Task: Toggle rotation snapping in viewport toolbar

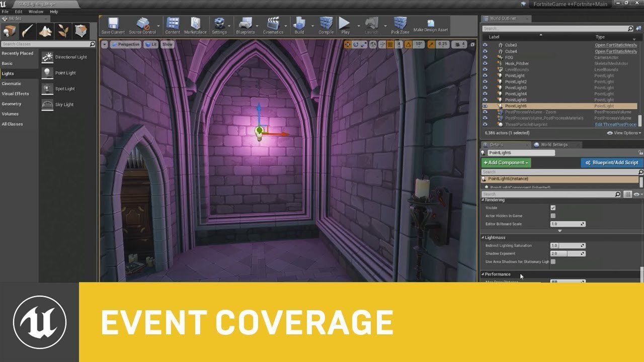Action: [x=410, y=44]
